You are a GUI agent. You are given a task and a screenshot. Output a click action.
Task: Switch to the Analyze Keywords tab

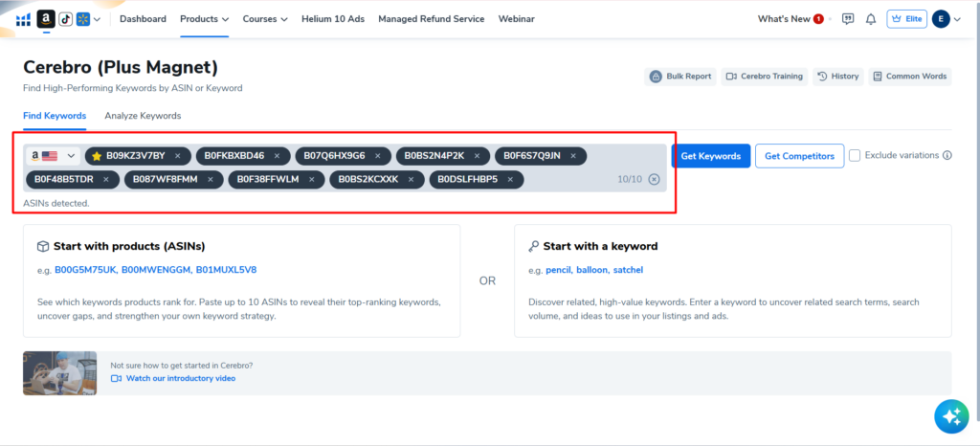143,116
